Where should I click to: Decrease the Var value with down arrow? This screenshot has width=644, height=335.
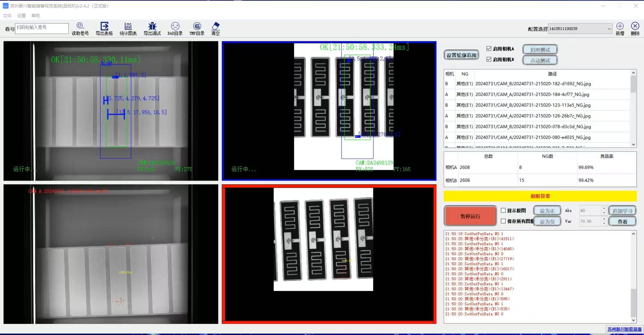tap(604, 224)
